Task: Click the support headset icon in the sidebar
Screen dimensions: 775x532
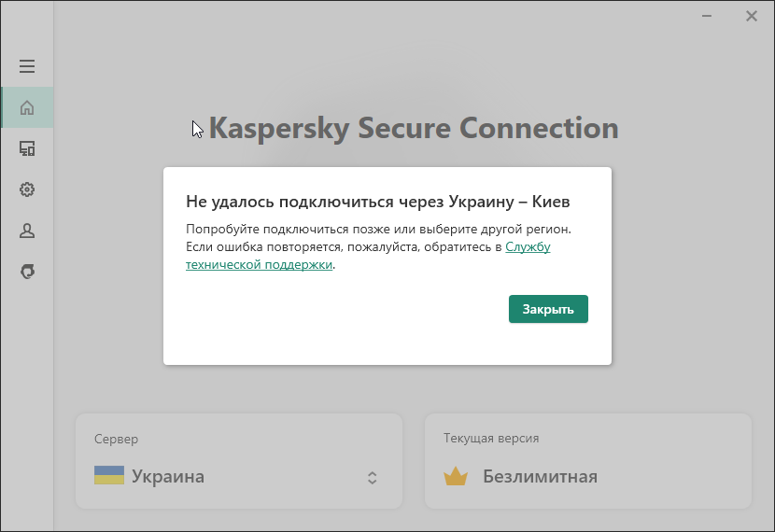Action: (x=27, y=272)
